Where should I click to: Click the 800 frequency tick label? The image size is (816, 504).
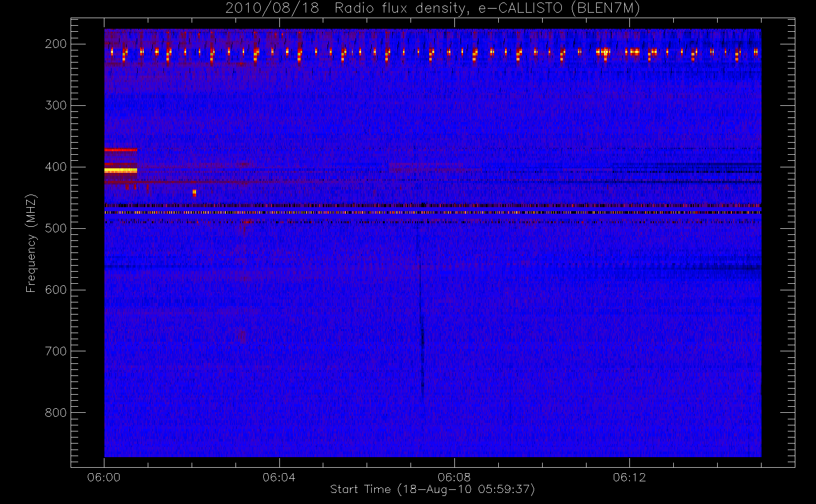pyautogui.click(x=56, y=413)
